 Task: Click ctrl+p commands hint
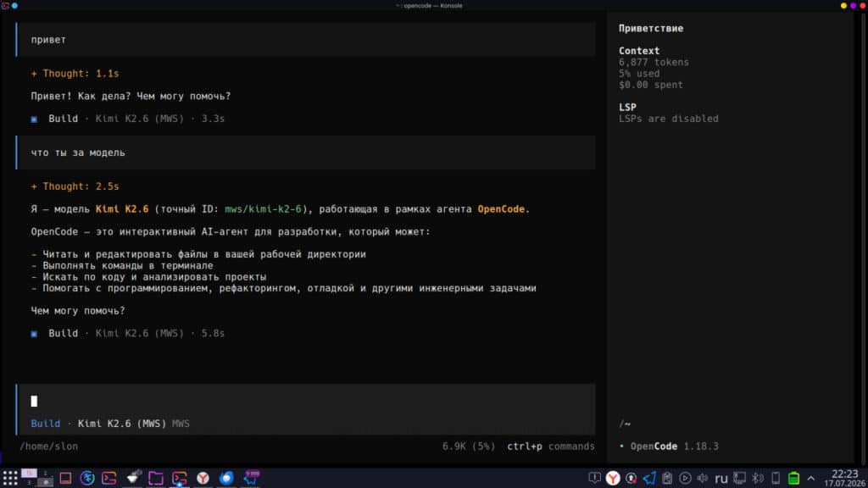[551, 446]
